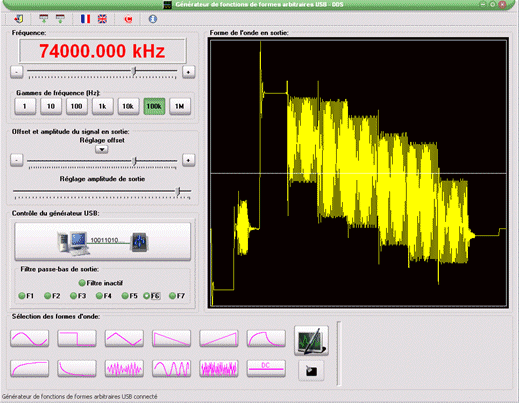Choose the square waveform button
The height and width of the screenshot is (404, 520).
coord(77,338)
